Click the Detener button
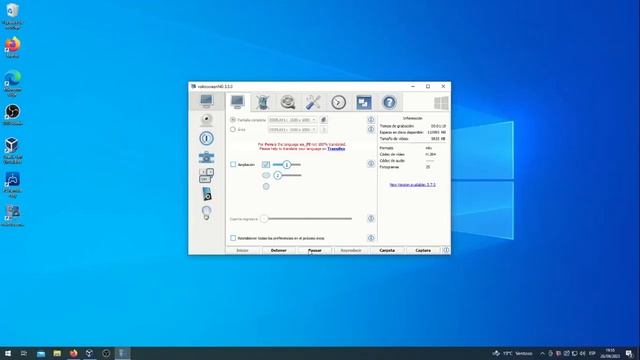The height and width of the screenshot is (360, 640). pyautogui.click(x=279, y=250)
